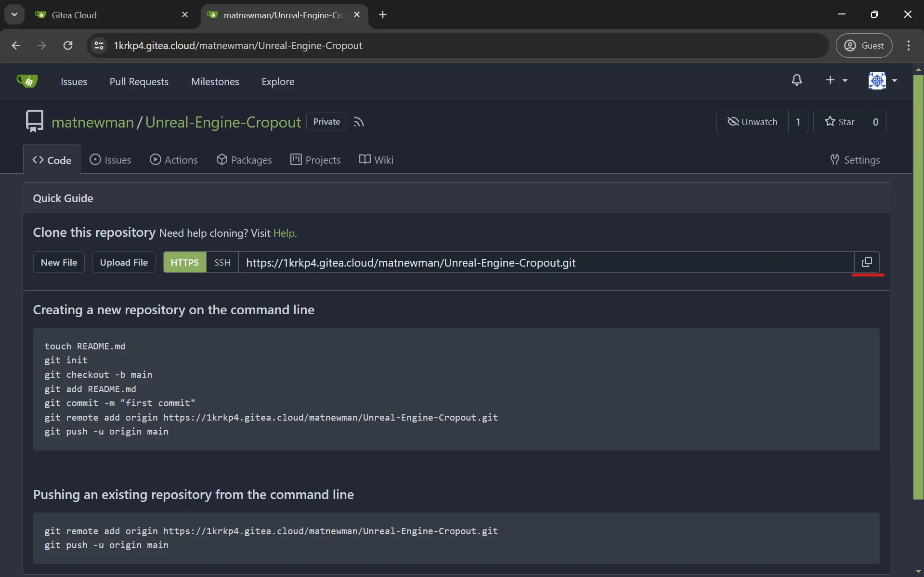Open the notifications bell
The width and height of the screenshot is (924, 577).
click(x=797, y=80)
